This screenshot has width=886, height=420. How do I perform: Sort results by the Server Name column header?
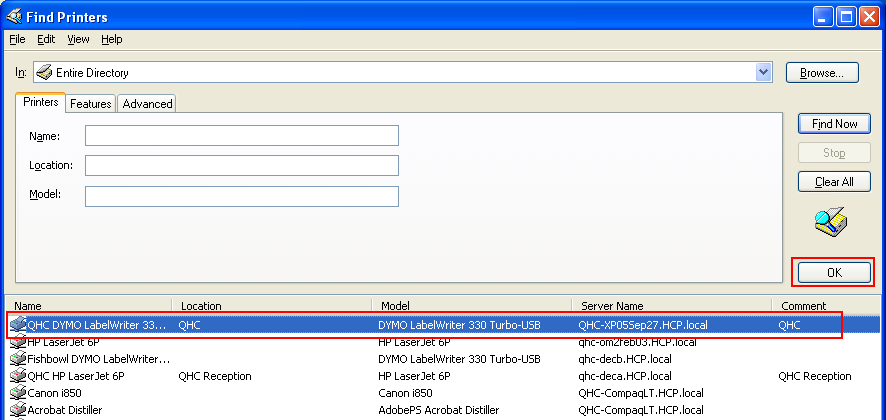672,305
